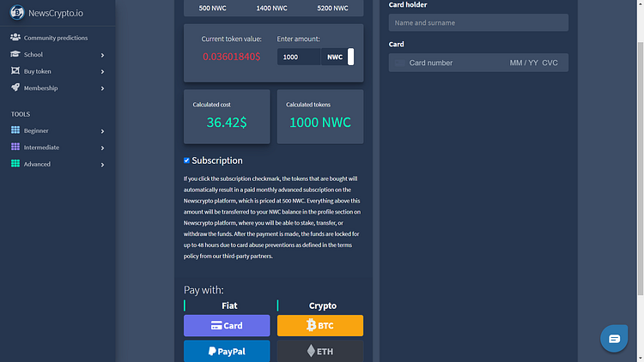Screen dimensions: 644x362
Task: Click the Subscription label text
Action: 217,160
